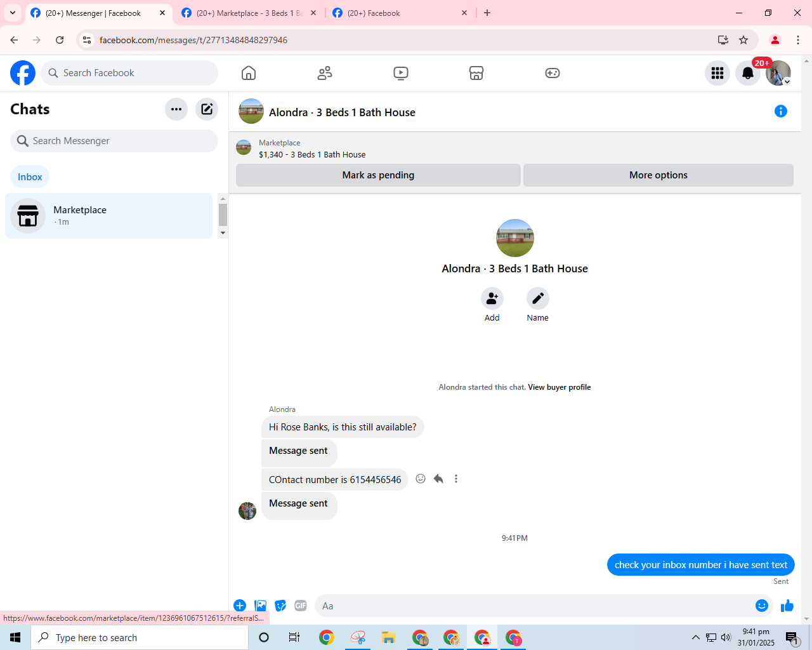Click the sender avatar beside Message sent
This screenshot has height=650, width=812.
click(x=247, y=510)
